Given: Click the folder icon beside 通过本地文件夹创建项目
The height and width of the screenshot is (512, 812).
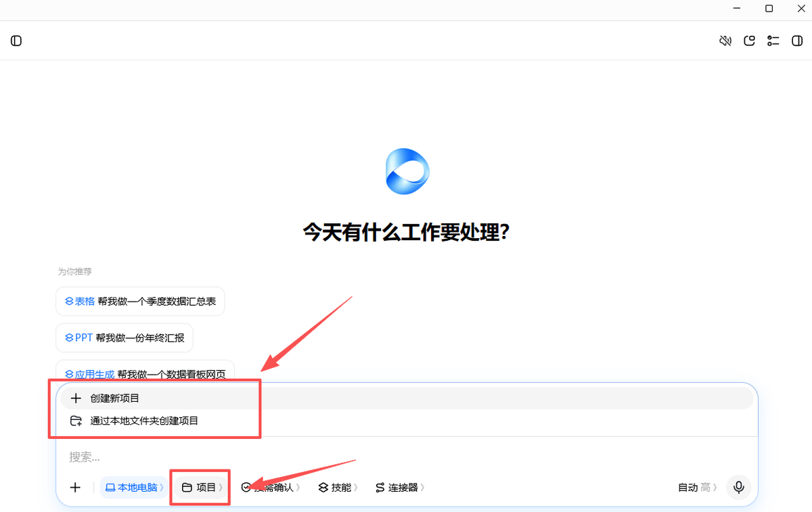Looking at the screenshot, I should point(76,421).
